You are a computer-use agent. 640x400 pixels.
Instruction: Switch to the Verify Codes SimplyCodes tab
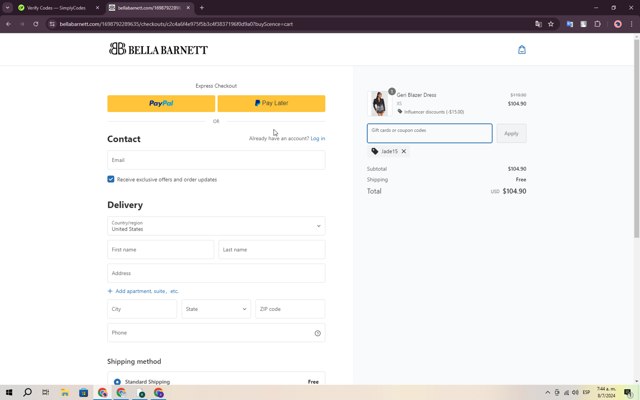[56, 8]
